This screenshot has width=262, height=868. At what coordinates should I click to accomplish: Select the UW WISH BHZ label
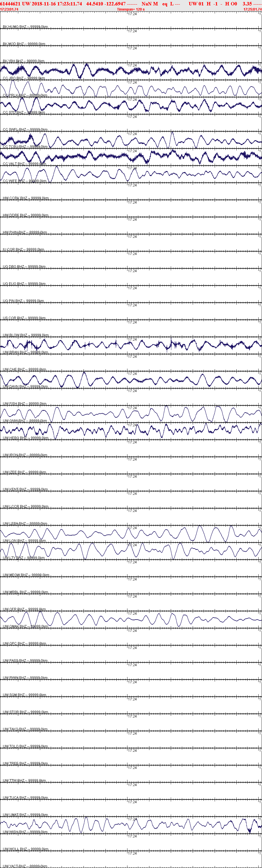(x=25, y=832)
